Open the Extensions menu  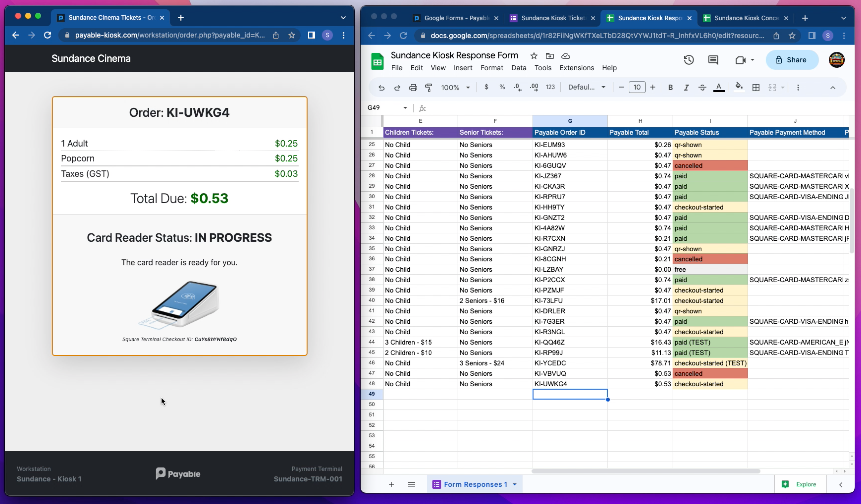point(576,68)
